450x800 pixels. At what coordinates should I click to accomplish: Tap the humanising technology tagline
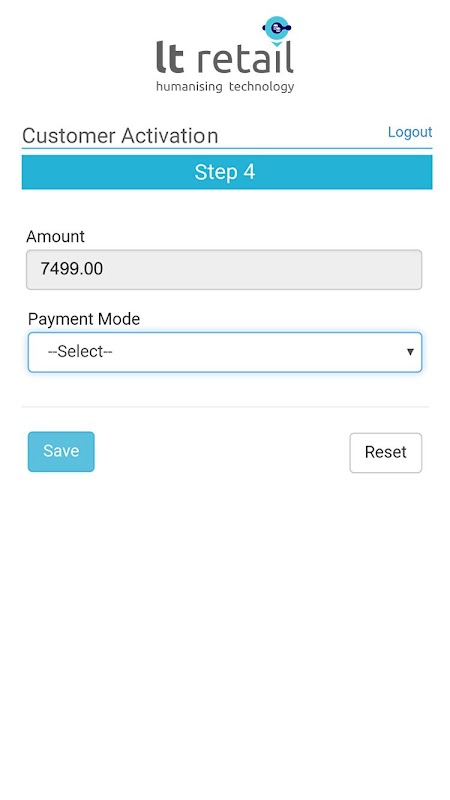(x=225, y=86)
